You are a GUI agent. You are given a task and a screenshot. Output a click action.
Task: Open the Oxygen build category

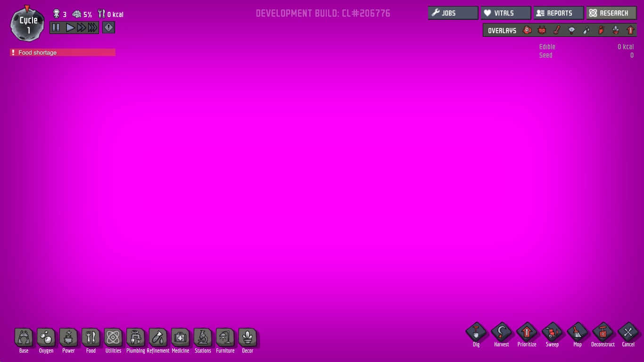point(46,337)
